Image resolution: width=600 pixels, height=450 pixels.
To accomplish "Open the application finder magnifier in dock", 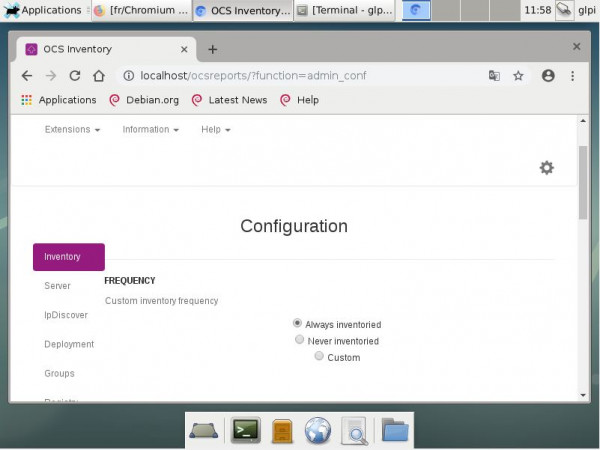I will tap(354, 431).
